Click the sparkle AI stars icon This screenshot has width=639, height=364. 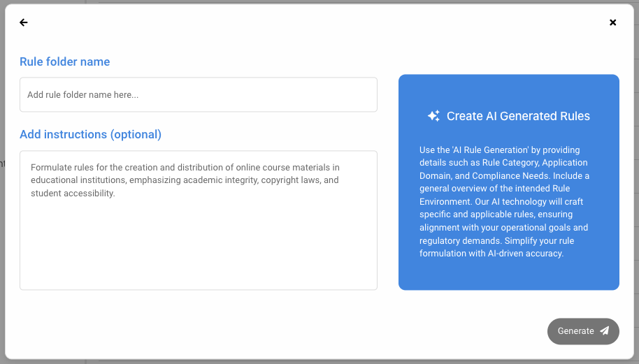click(x=433, y=116)
